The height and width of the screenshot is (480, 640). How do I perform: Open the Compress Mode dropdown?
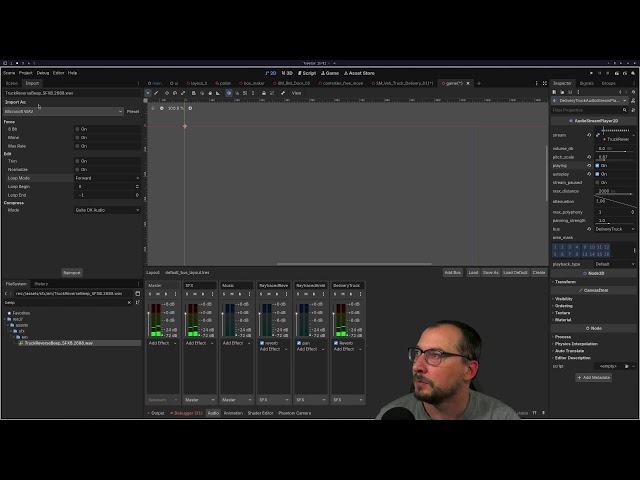click(x=107, y=210)
